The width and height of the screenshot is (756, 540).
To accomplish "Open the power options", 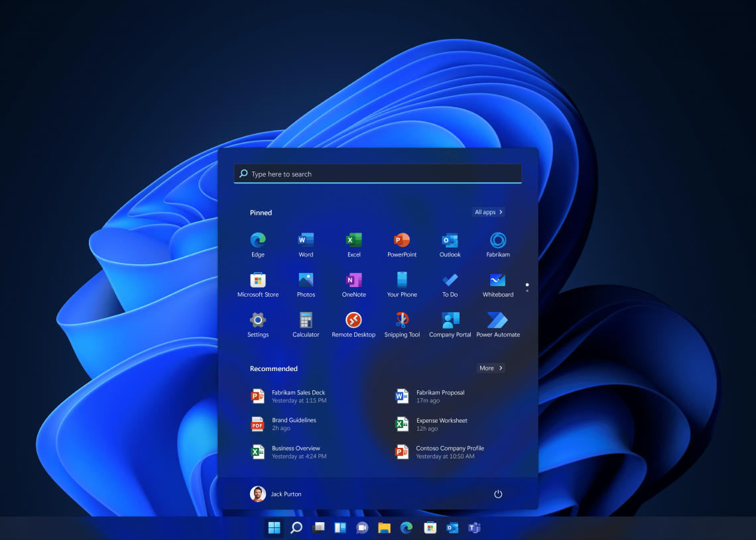I will point(498,494).
